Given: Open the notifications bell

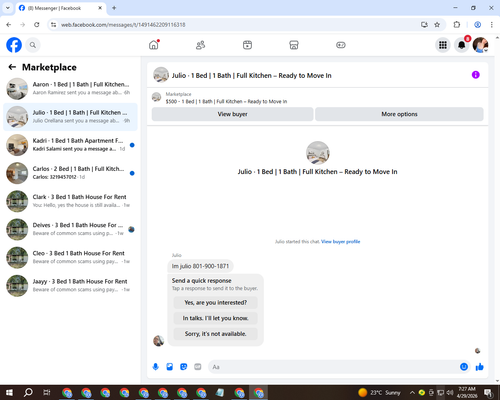Looking at the screenshot, I should pos(462,45).
